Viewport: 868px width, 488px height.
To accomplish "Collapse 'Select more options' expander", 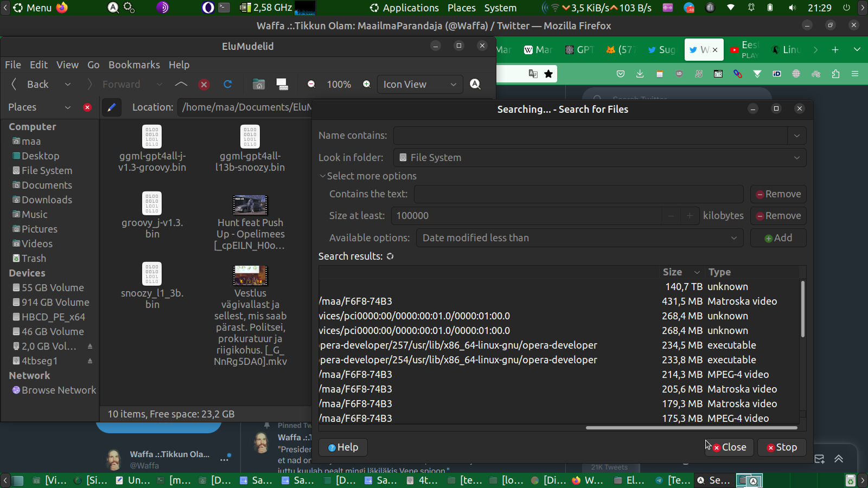I will click(x=323, y=176).
